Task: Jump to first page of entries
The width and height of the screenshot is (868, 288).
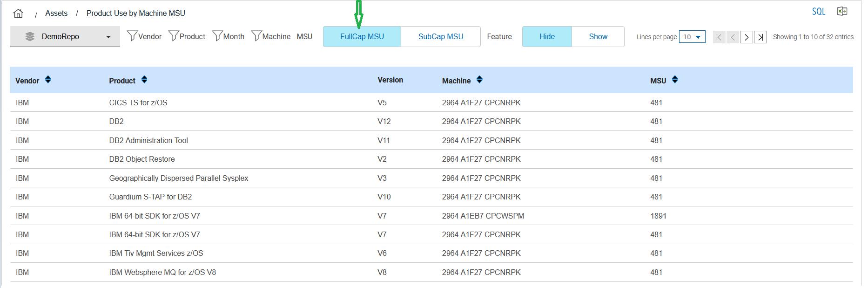Action: tap(719, 37)
